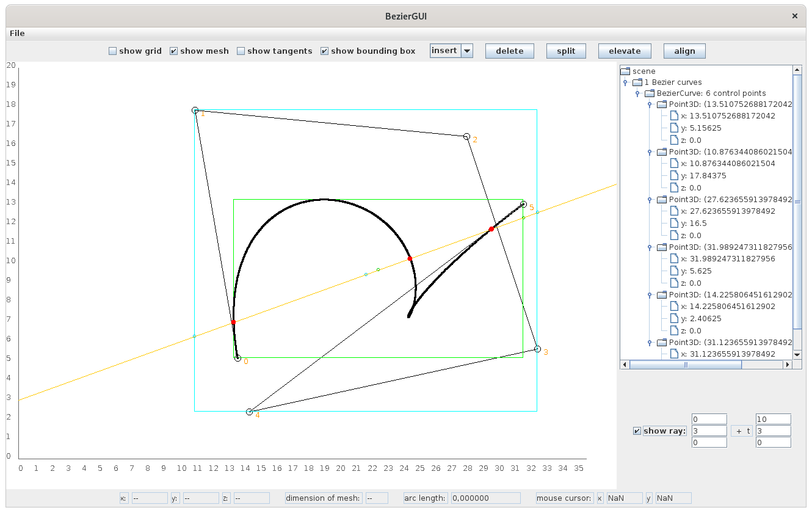Click the arc length field
This screenshot has width=812, height=513.
(x=485, y=498)
